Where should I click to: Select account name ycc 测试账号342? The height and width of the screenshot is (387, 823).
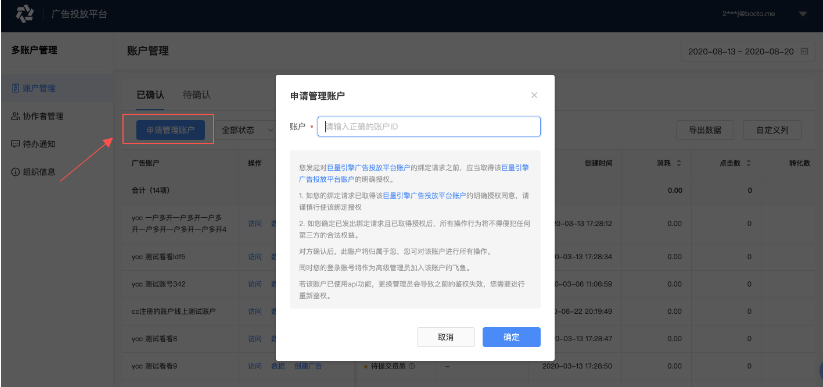click(x=159, y=284)
